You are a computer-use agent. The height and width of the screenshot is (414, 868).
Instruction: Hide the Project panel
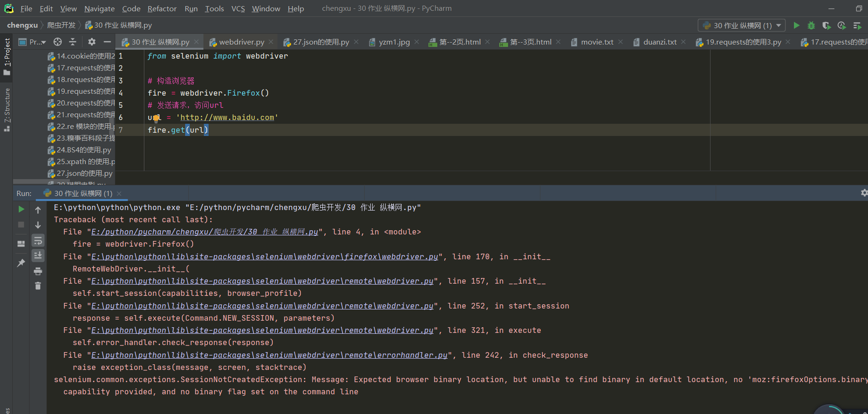point(107,42)
